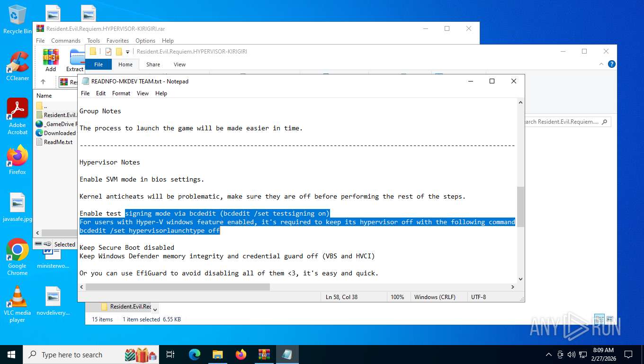This screenshot has height=364, width=644.
Task: Click the Notepad title bar icon
Action: point(85,81)
